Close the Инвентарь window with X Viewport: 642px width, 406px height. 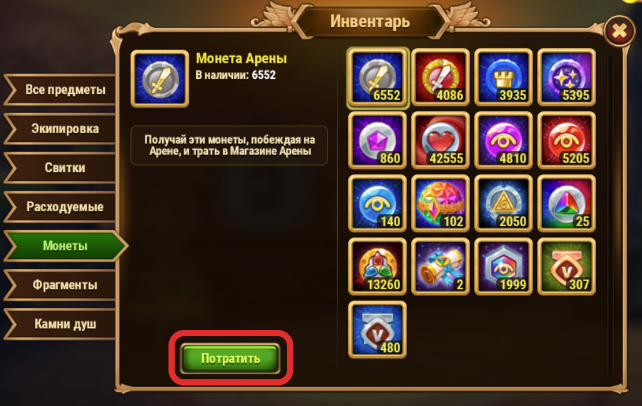[619, 31]
